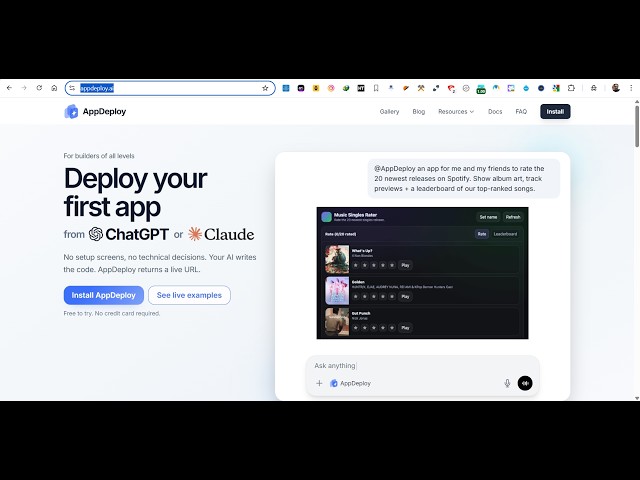Click the AppDeploy wordmark in header
The width and height of the screenshot is (640, 480).
104,111
